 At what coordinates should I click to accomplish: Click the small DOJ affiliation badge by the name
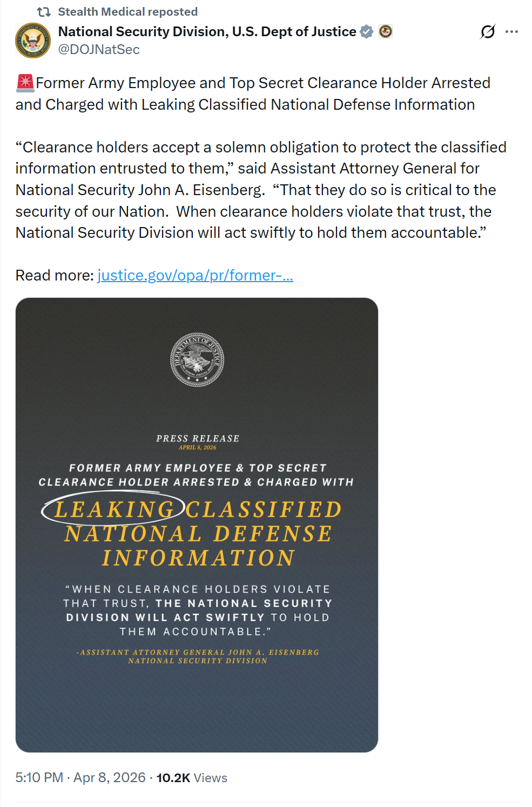(386, 32)
